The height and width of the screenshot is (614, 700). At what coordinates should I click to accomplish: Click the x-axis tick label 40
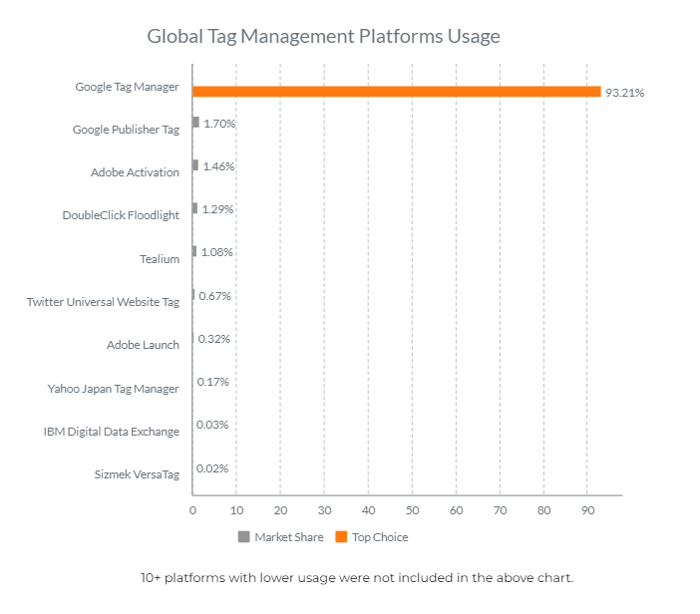coord(368,510)
